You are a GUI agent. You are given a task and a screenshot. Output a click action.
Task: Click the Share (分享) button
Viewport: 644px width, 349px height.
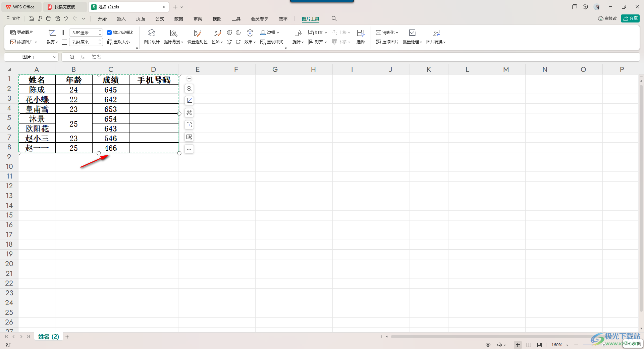click(630, 18)
